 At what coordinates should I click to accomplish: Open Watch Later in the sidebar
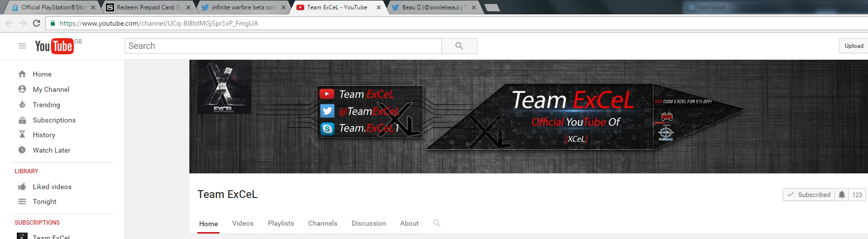pyautogui.click(x=52, y=150)
